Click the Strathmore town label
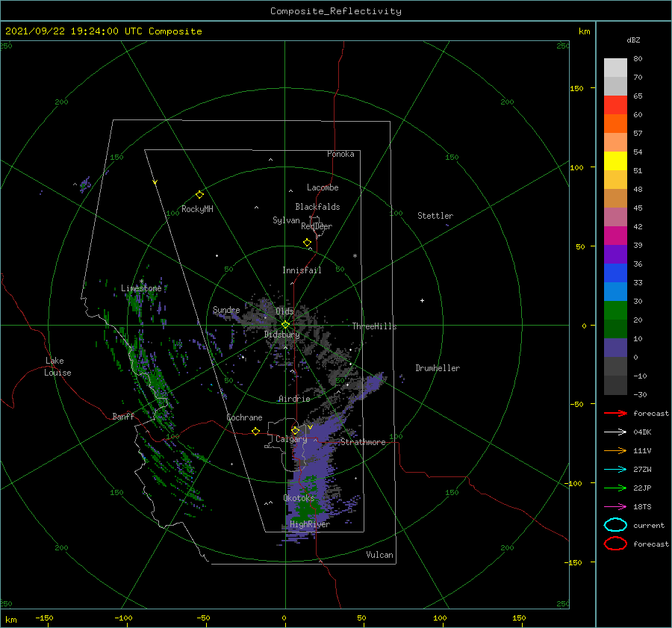 pyautogui.click(x=363, y=442)
